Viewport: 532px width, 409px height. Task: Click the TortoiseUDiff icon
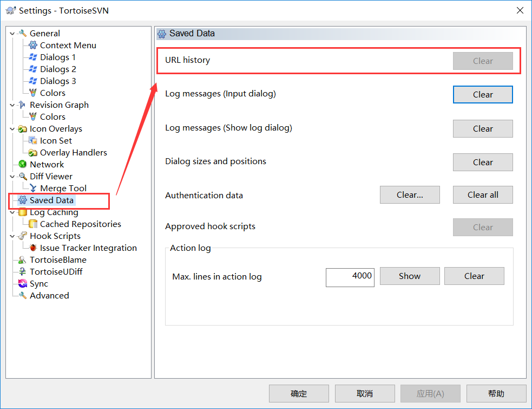[22, 272]
